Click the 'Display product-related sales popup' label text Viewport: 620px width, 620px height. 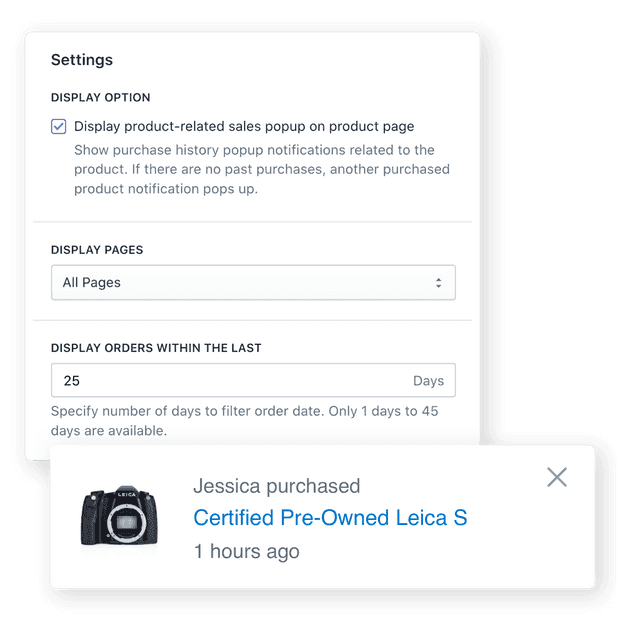(244, 127)
